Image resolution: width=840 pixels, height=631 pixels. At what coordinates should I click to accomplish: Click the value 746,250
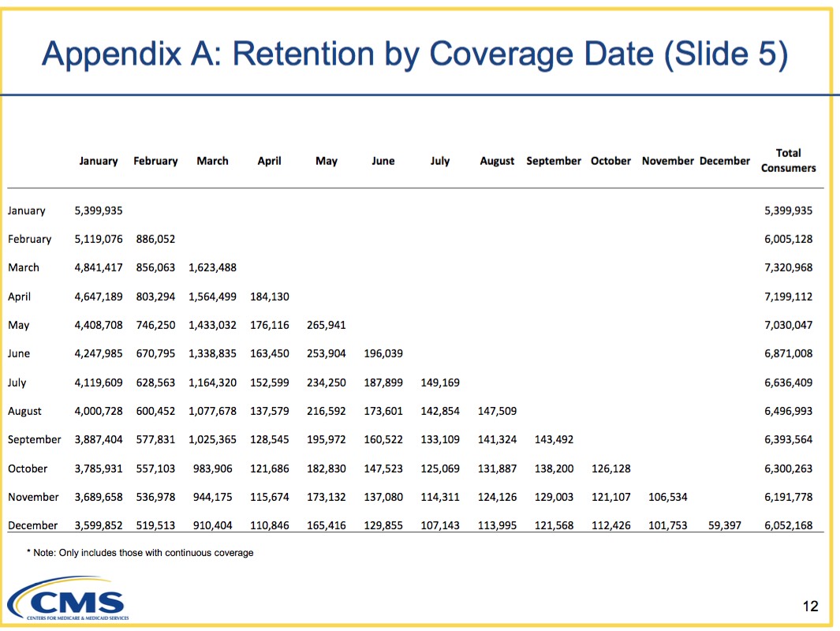[x=155, y=325]
